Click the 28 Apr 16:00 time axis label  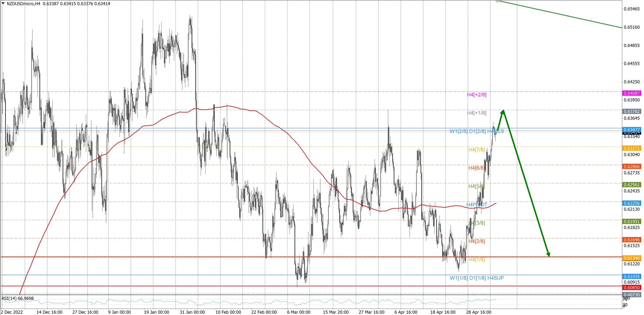(478, 312)
